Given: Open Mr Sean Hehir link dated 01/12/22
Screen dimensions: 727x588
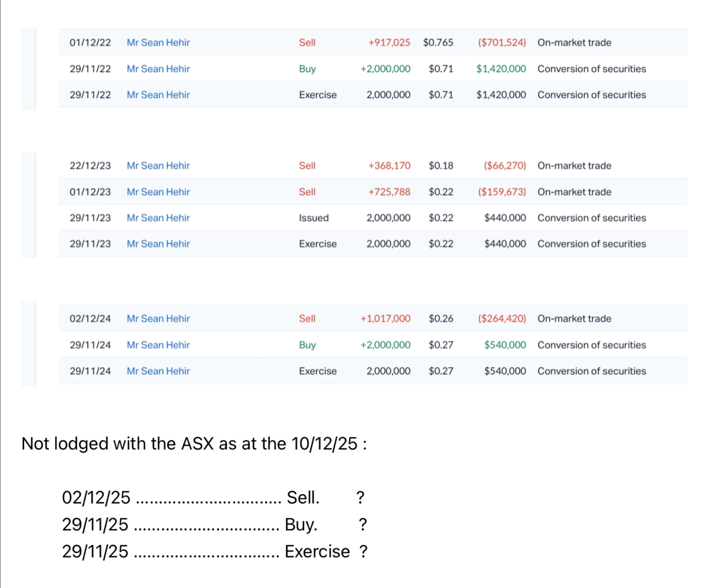Looking at the screenshot, I should 158,42.
